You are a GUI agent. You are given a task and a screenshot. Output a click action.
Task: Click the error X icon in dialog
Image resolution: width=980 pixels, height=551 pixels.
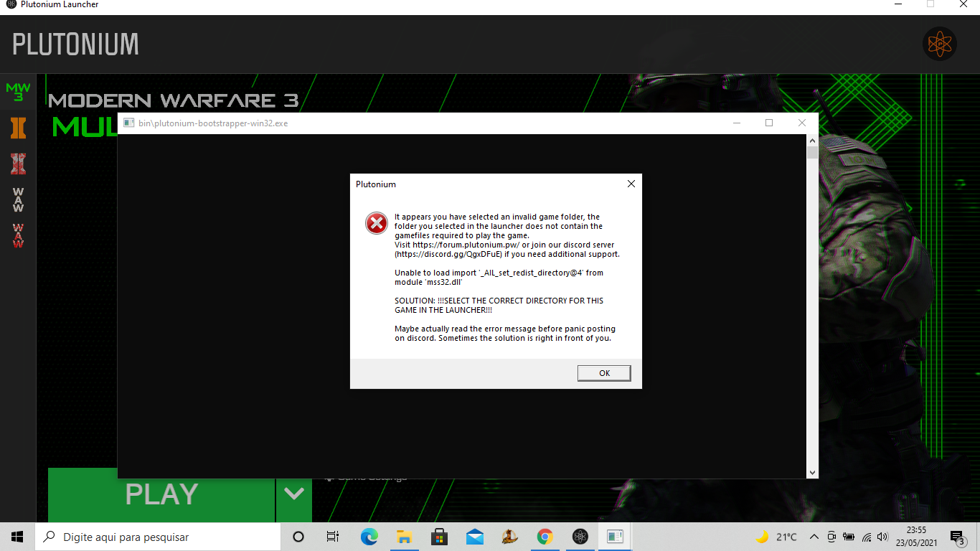click(x=376, y=223)
